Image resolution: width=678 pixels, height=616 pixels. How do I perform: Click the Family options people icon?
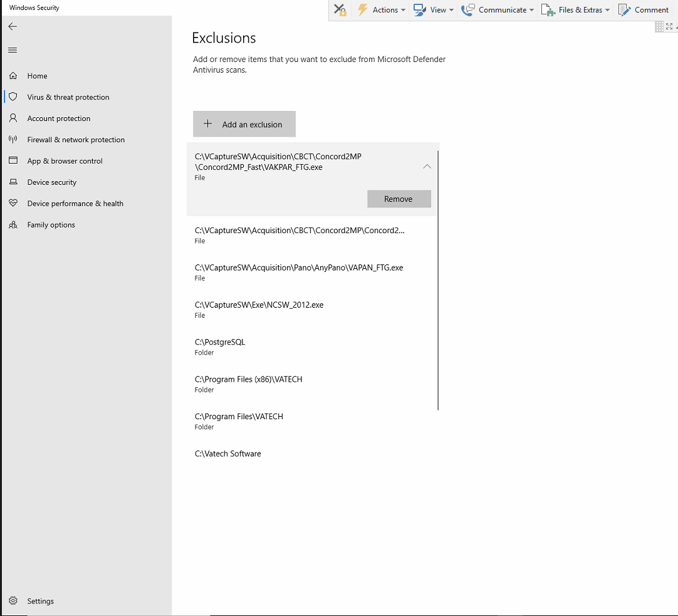tap(13, 225)
